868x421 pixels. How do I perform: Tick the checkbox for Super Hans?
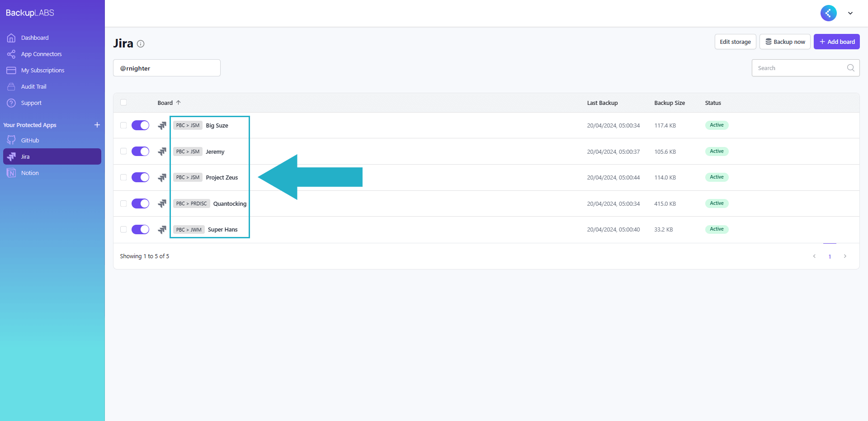[x=123, y=229]
